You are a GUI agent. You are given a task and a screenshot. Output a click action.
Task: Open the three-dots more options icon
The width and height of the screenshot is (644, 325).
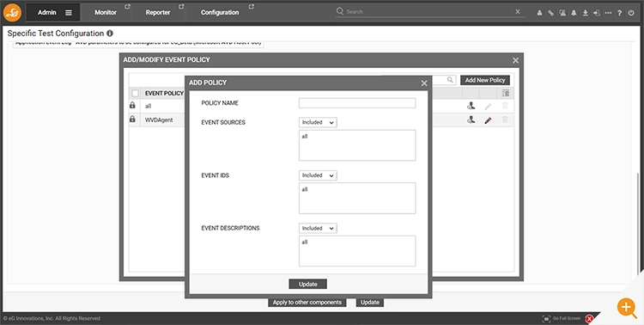[608, 13]
